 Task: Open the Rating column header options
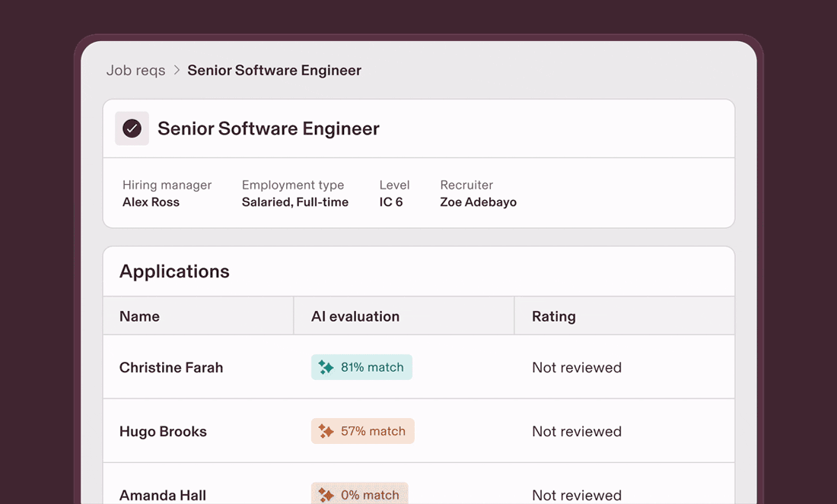(x=553, y=315)
